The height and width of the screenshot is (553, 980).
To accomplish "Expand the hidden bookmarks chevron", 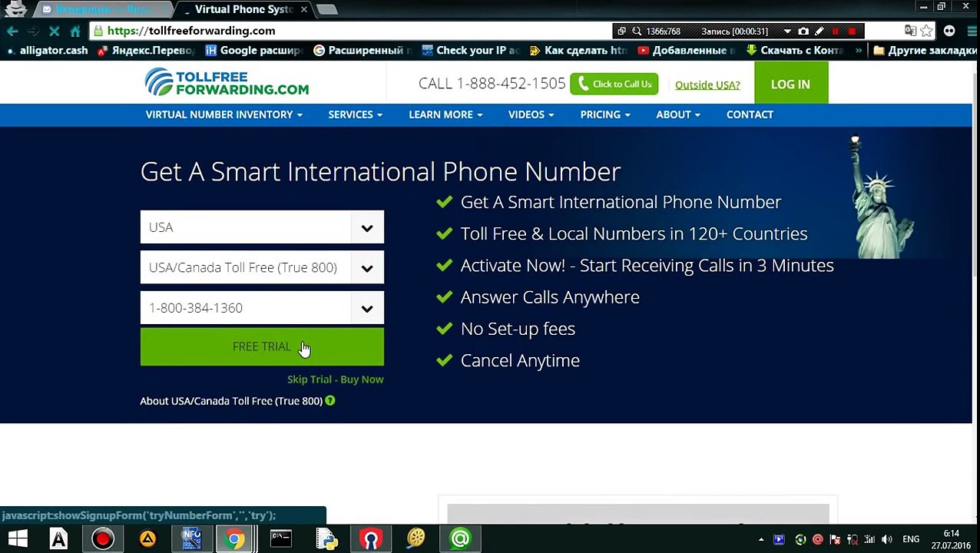I will pos(859,50).
